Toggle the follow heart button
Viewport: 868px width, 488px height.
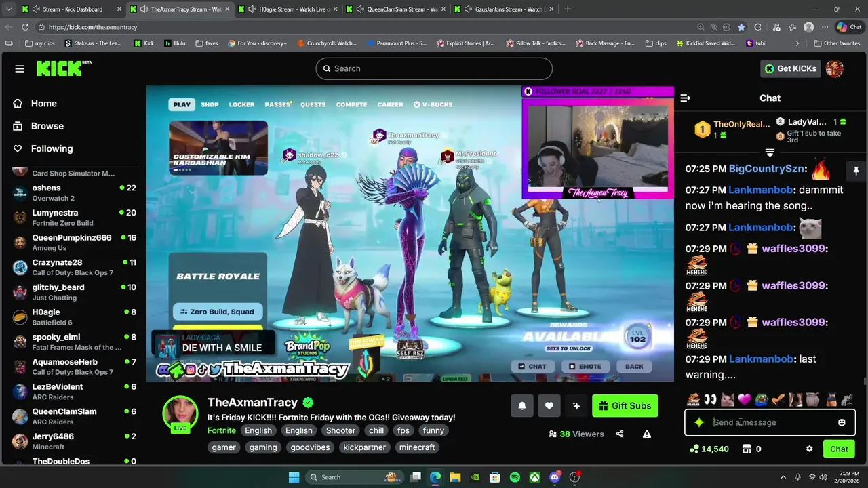549,406
